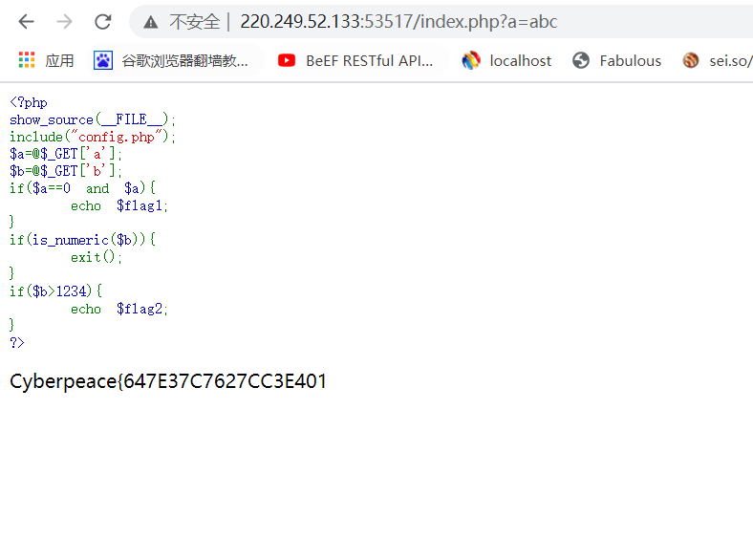The width and height of the screenshot is (753, 560).
Task: Reload the current page
Action: click(103, 22)
